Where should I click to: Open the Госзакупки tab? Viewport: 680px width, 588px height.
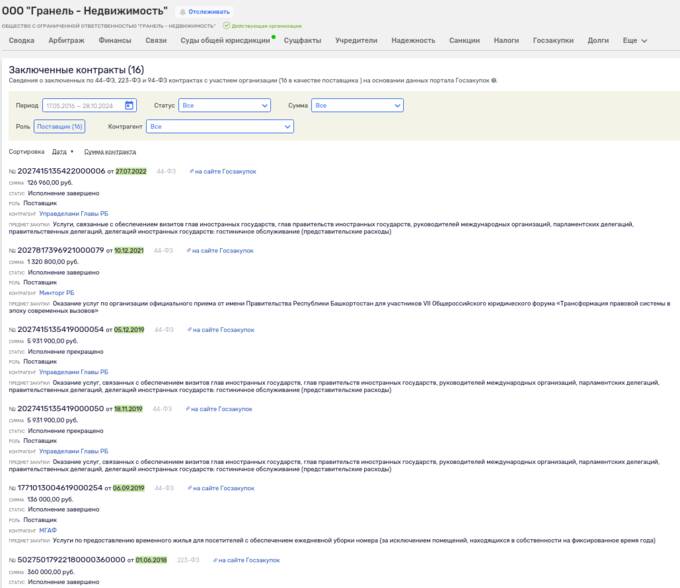[554, 41]
